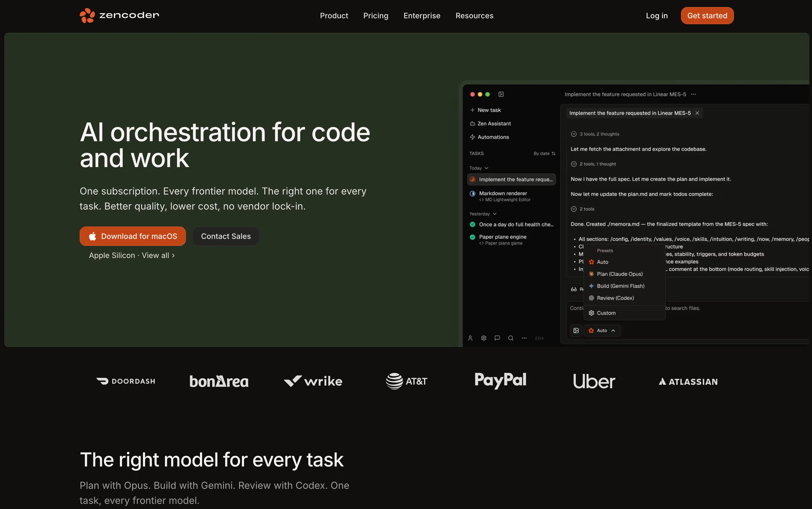Screen dimensions: 812x509
Task: Click the Wrike logo
Action: [313, 381]
